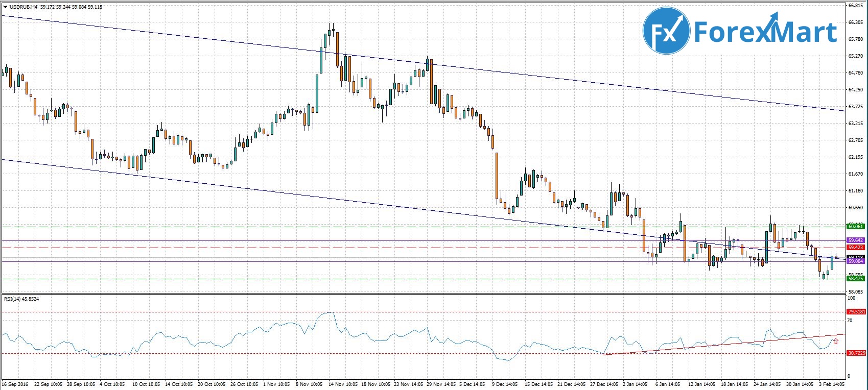Click the 28 Sep 10:05 time label
Viewport: 868px width, 390px height.
click(x=82, y=383)
